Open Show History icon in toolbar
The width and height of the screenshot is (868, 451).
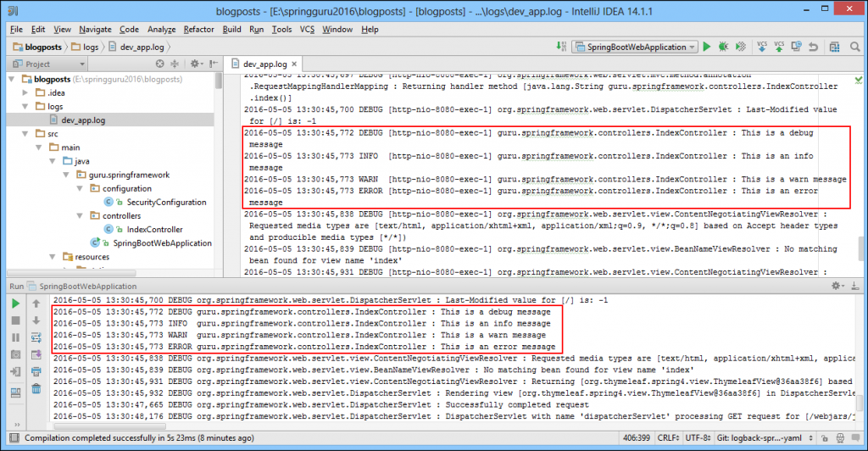(796, 47)
